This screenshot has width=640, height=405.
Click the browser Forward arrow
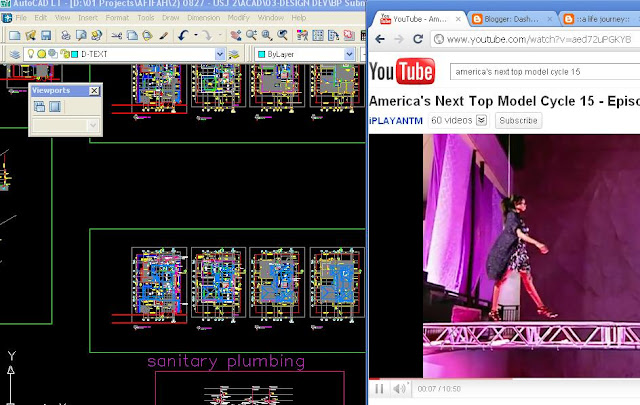tap(399, 39)
